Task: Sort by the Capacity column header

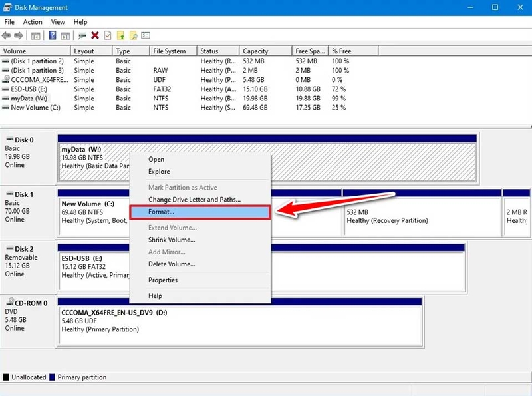Action: 265,51
